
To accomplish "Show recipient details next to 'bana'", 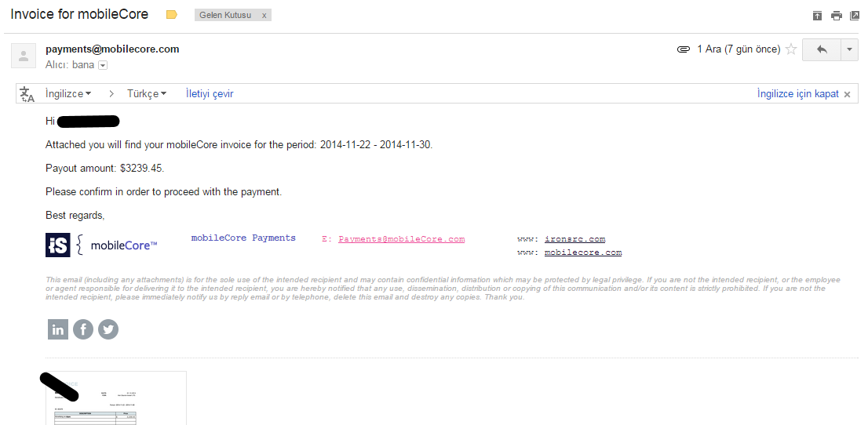I will pos(102,65).
